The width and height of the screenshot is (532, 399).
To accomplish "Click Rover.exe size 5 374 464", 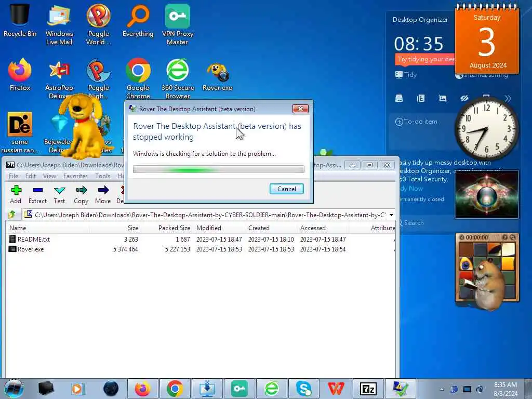I will click(x=125, y=249).
